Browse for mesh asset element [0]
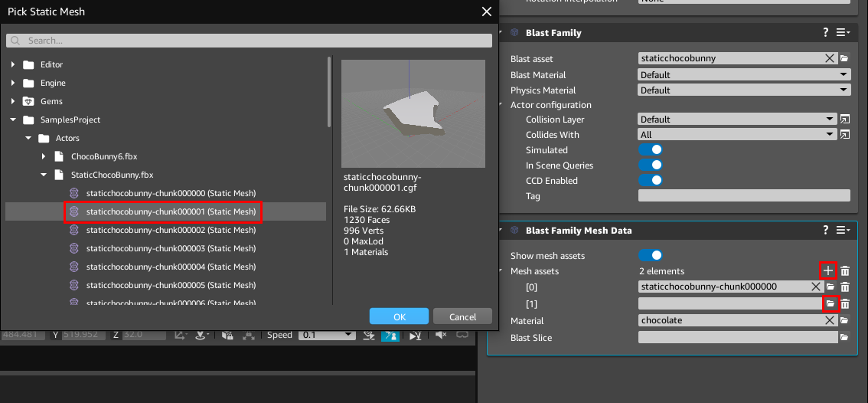868x403 pixels. [830, 287]
